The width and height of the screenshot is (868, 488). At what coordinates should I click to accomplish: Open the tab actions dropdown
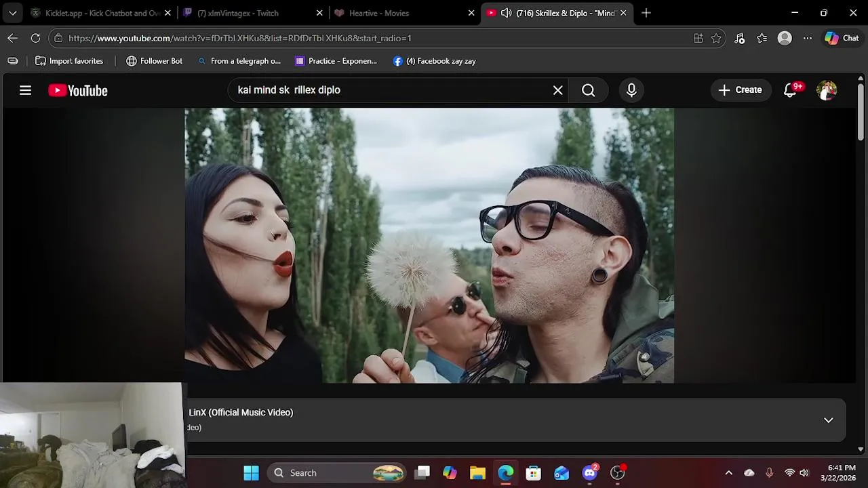[x=12, y=13]
